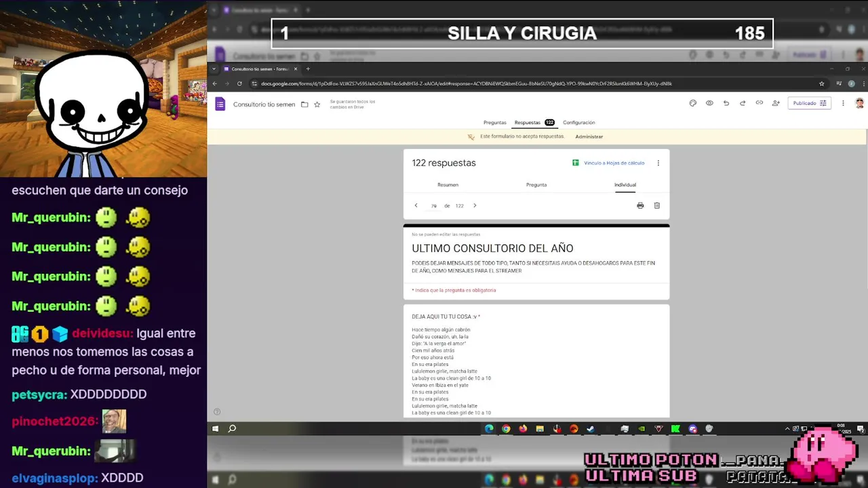Open Microsoft Edge from the taskbar
The image size is (868, 488).
pos(489,428)
